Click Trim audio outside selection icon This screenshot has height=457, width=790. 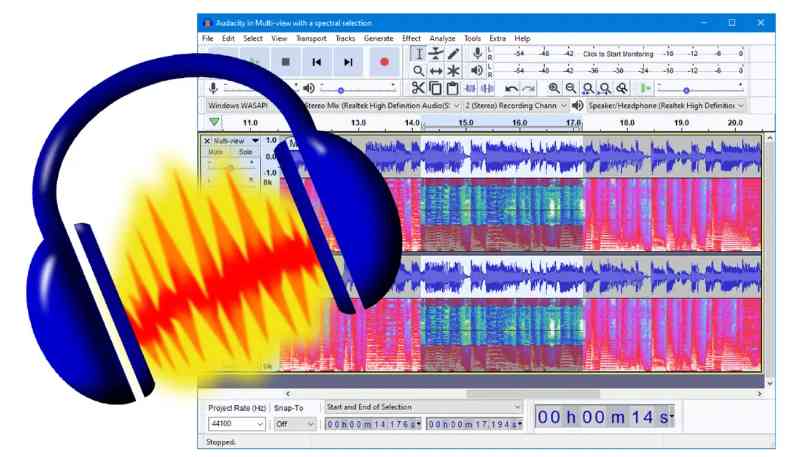[x=470, y=88]
